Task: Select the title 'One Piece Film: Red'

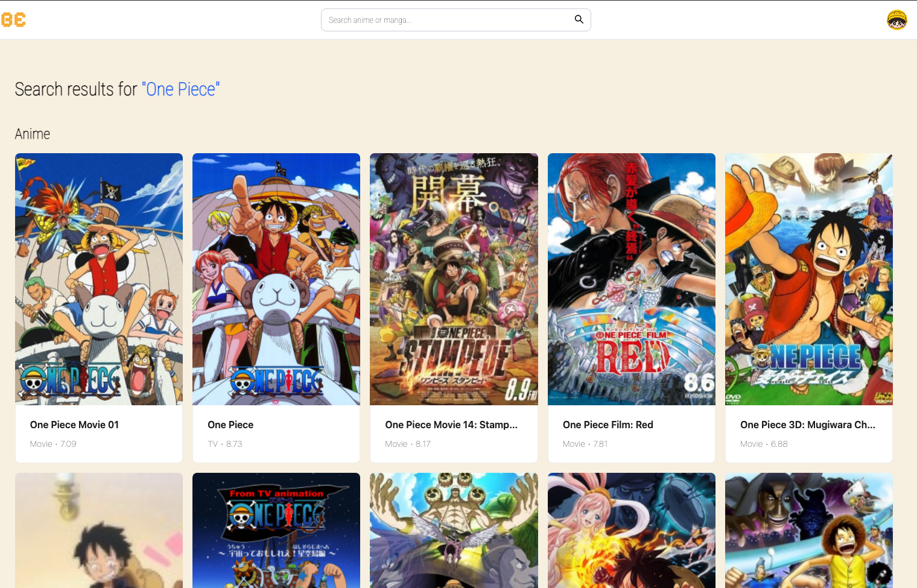Action: pyautogui.click(x=608, y=425)
